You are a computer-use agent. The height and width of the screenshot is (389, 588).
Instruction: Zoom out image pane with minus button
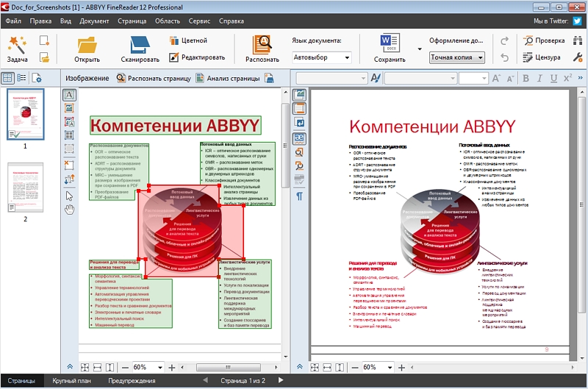click(125, 368)
